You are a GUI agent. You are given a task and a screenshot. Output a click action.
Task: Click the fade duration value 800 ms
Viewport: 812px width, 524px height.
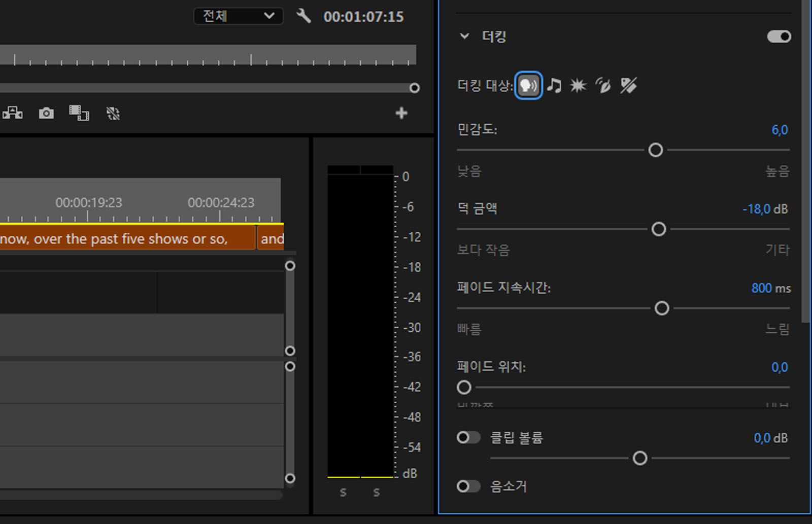(771, 288)
